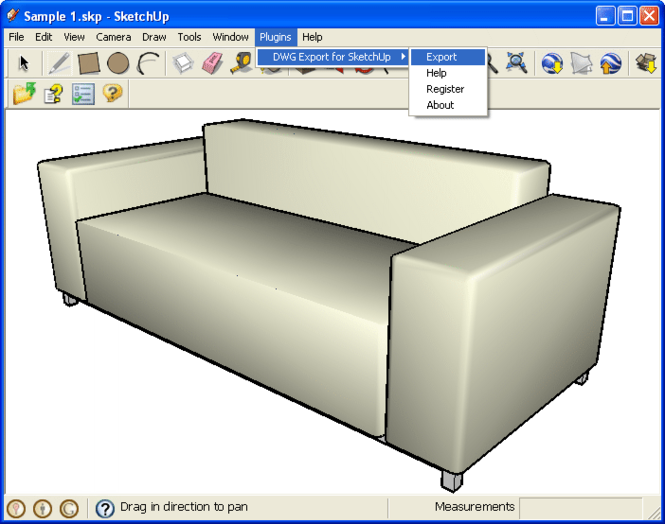Select the Line pencil tool

(x=59, y=64)
